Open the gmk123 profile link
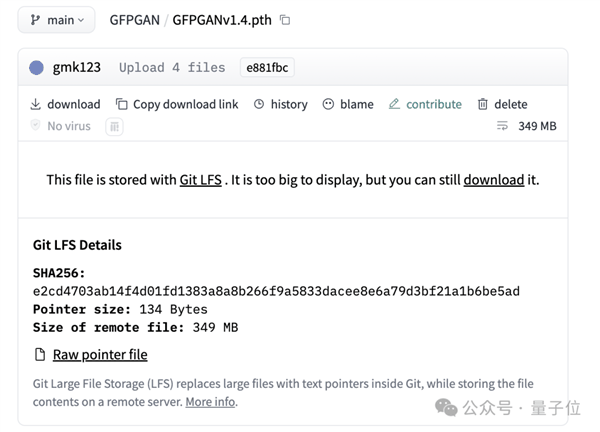This screenshot has width=600, height=432. 76,68
